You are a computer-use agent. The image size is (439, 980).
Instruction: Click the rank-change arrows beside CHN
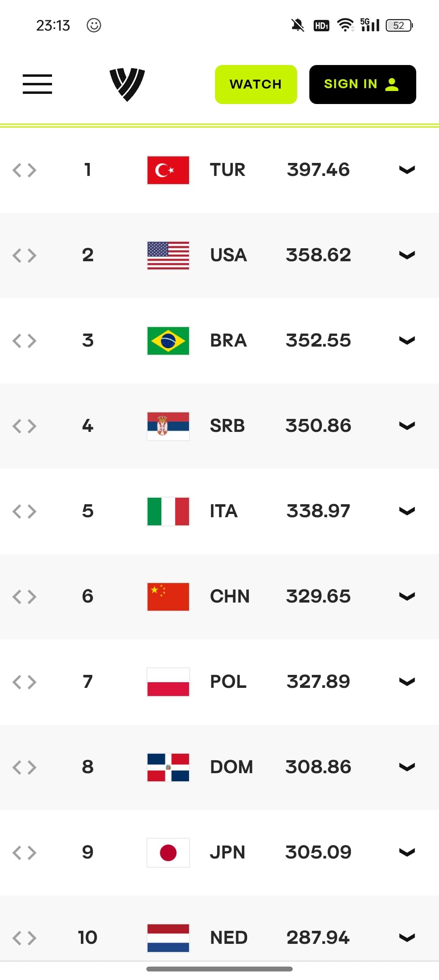click(x=24, y=597)
